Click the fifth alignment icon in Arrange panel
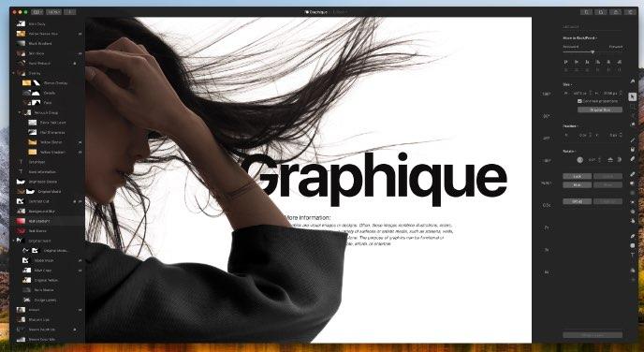644x352 pixels. [x=608, y=62]
